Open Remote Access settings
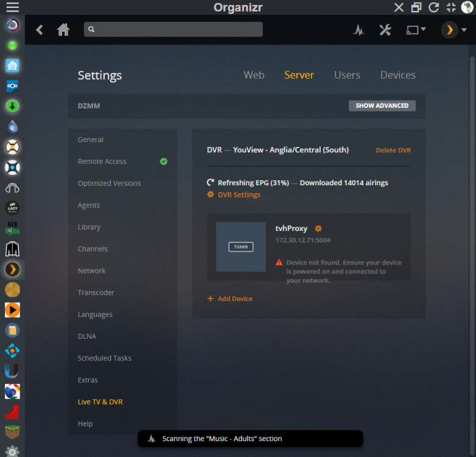 pyautogui.click(x=102, y=161)
